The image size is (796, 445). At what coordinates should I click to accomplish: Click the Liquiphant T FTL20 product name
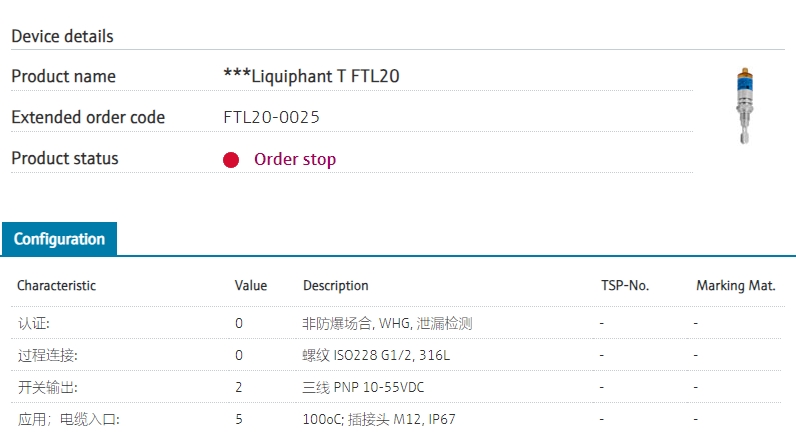312,77
